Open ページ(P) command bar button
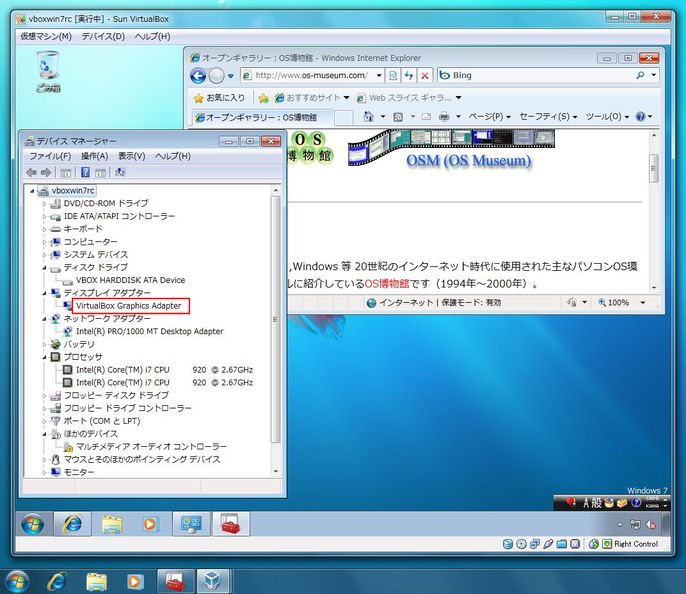The image size is (686, 594). pyautogui.click(x=490, y=116)
